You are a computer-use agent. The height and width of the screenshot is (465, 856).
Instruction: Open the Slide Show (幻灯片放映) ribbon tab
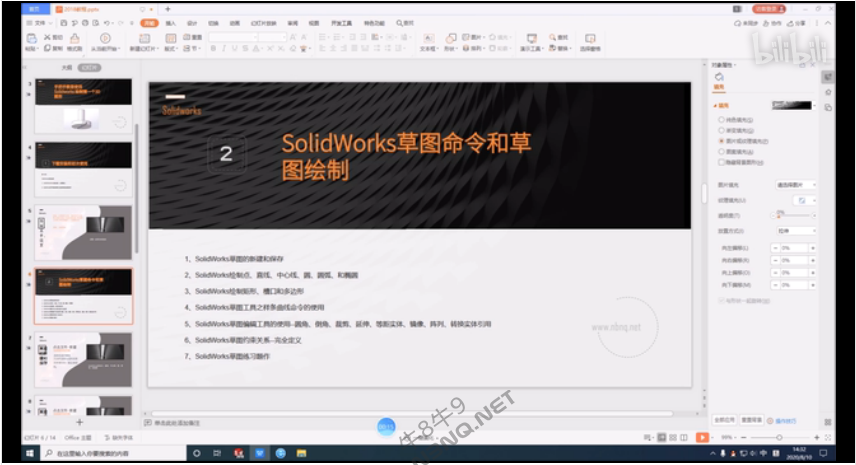coord(264,23)
